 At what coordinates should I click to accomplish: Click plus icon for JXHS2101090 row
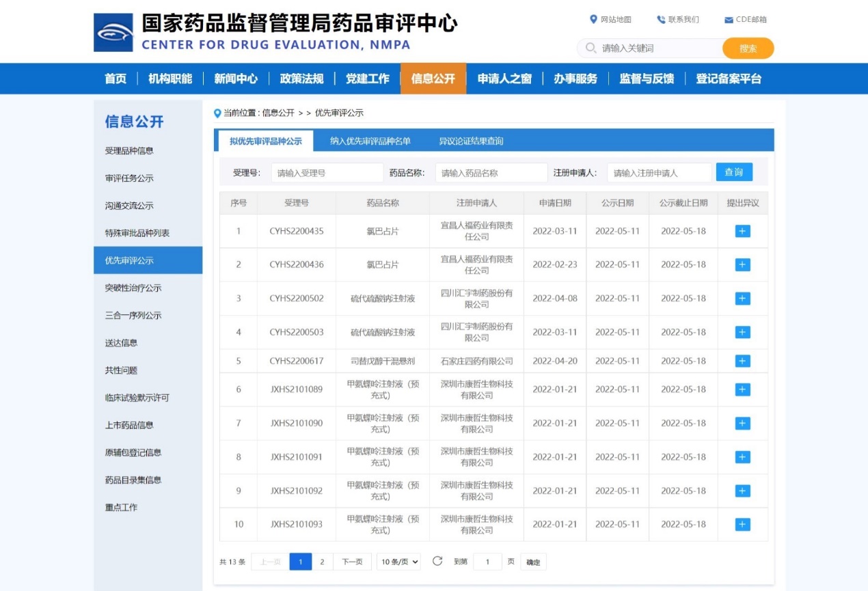point(742,423)
